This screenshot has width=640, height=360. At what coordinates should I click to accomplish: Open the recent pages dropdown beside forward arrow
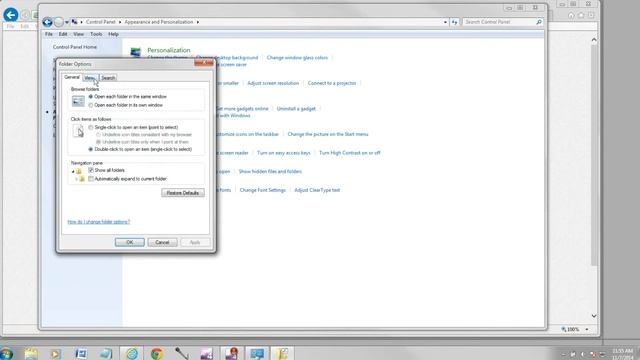(67, 22)
